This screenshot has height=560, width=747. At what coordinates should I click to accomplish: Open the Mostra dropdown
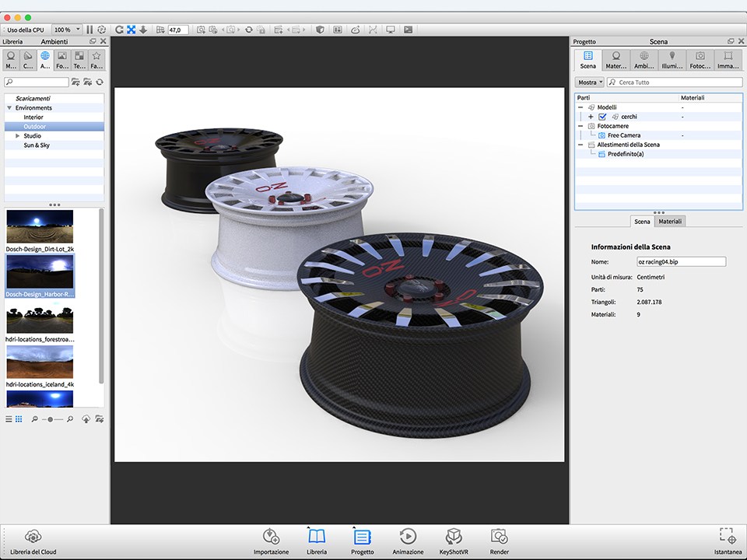click(590, 82)
